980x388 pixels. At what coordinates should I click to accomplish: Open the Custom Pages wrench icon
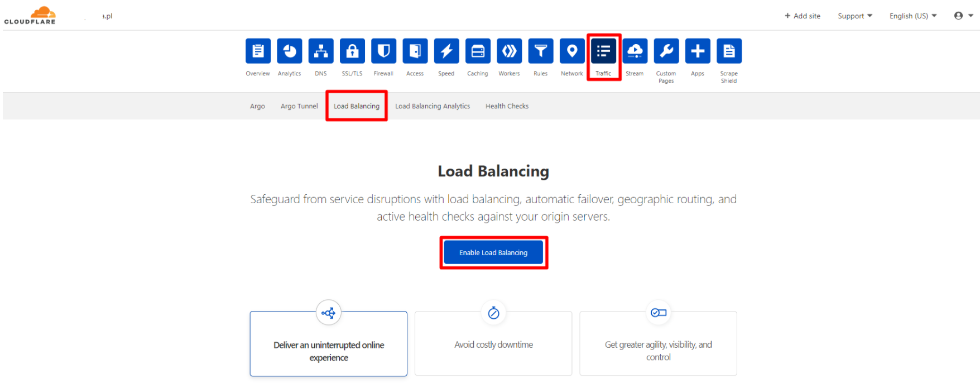(666, 51)
